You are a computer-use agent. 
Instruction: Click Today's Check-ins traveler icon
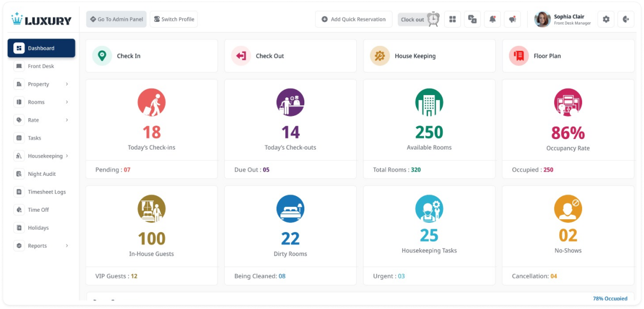[152, 102]
